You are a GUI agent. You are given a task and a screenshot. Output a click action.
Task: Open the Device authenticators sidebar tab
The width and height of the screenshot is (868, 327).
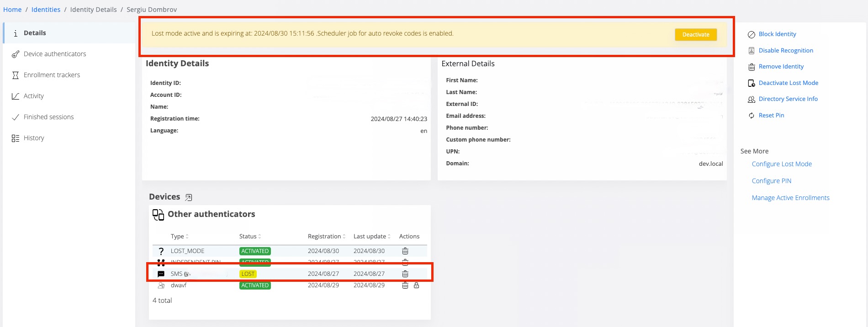(55, 54)
